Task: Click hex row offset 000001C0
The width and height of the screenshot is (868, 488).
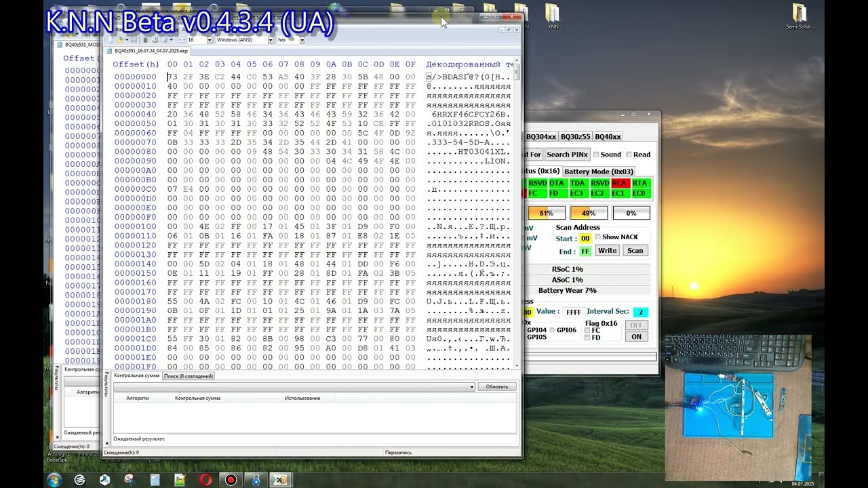Action: point(135,338)
